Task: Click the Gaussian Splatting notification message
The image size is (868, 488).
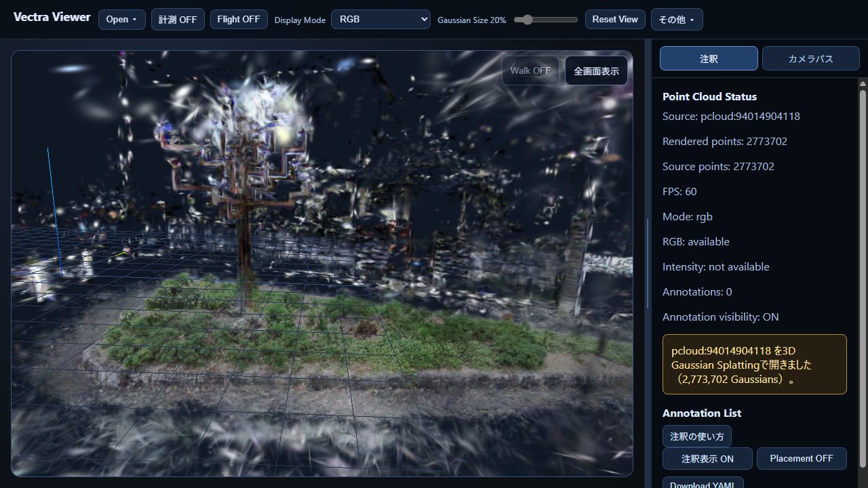Action: pyautogui.click(x=755, y=365)
